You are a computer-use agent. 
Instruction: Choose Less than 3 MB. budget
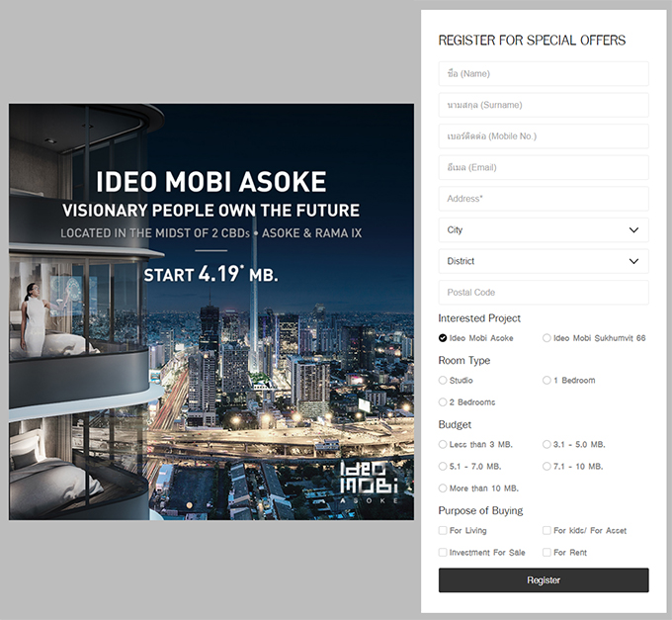click(443, 445)
